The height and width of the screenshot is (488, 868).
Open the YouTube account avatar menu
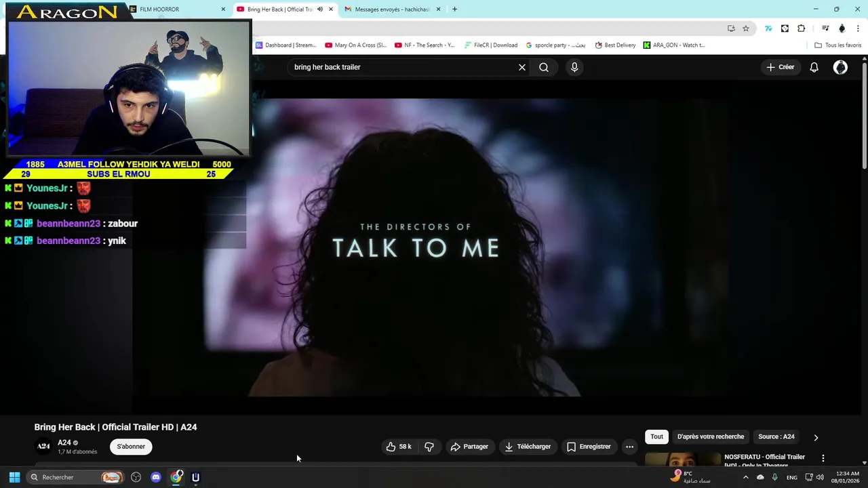(x=840, y=67)
